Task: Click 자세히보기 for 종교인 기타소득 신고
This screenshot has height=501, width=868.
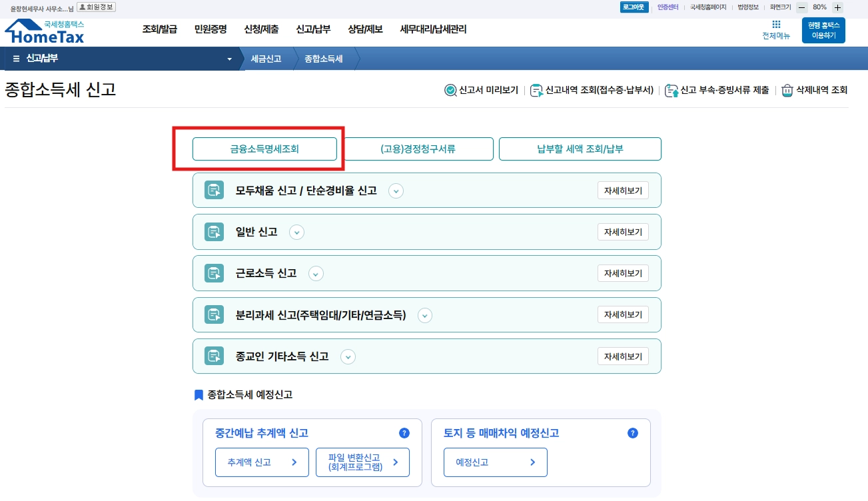Action: coord(623,356)
